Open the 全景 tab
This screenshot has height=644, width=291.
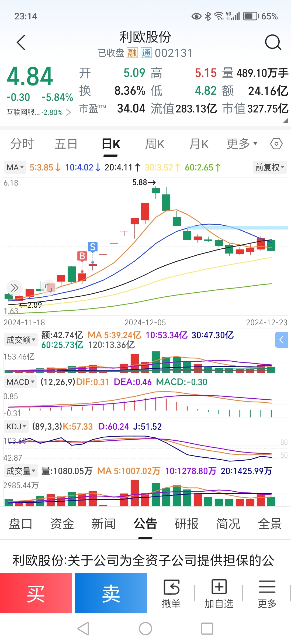[270, 524]
